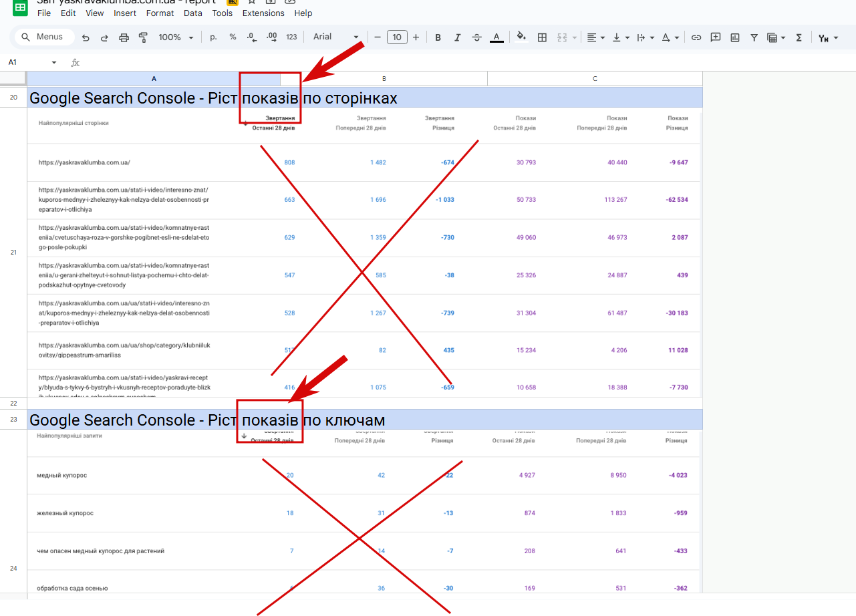Open the Edit menu
The image size is (856, 616).
pyautogui.click(x=67, y=13)
